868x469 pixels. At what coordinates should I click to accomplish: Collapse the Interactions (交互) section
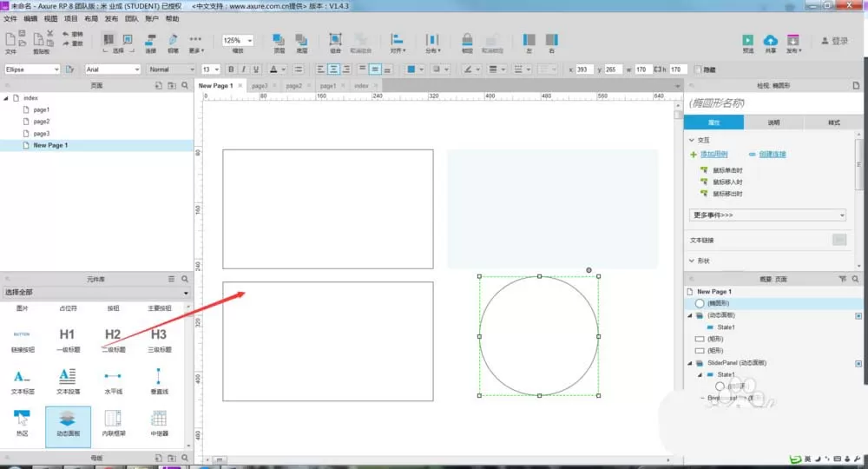point(692,140)
